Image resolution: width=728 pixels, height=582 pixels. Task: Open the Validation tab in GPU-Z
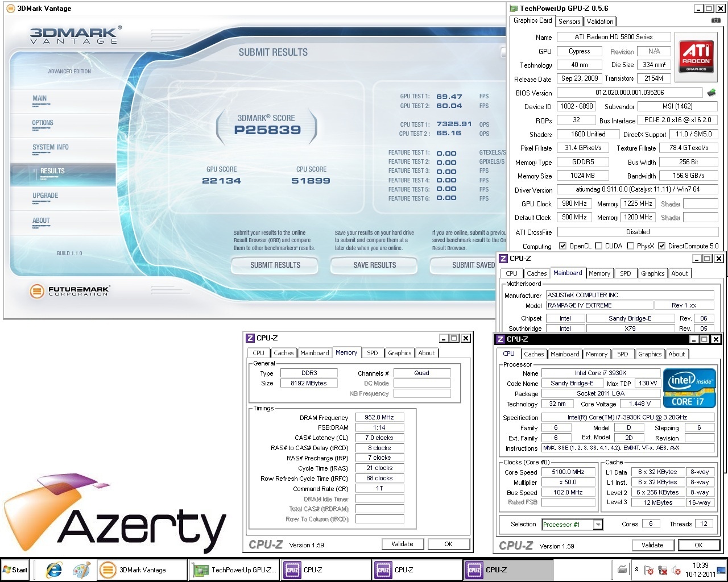[x=600, y=22]
